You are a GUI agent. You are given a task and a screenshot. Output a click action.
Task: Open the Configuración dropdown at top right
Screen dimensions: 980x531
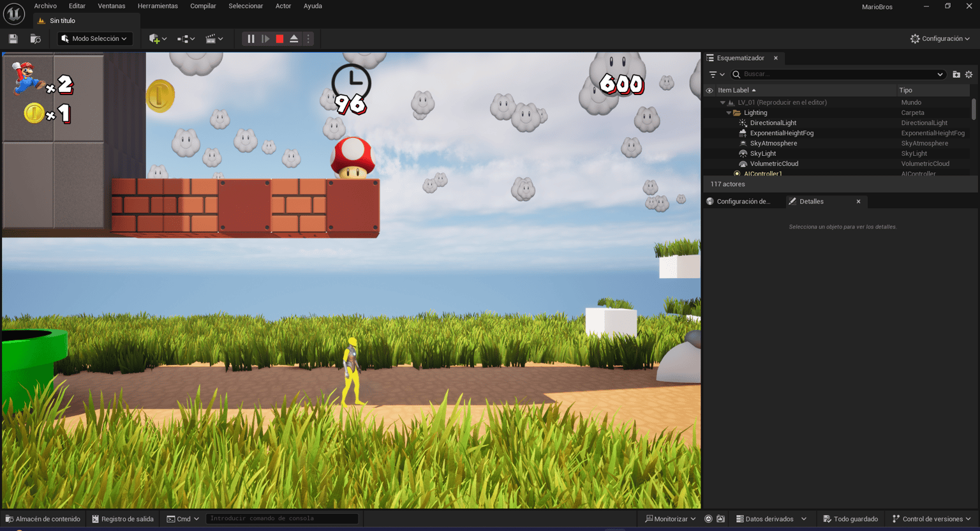coord(940,39)
